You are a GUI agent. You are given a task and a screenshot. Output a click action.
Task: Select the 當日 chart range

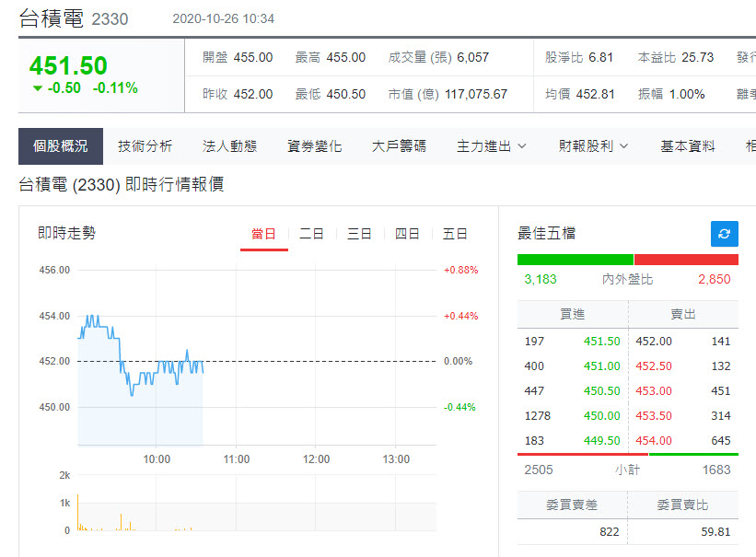[x=263, y=235]
